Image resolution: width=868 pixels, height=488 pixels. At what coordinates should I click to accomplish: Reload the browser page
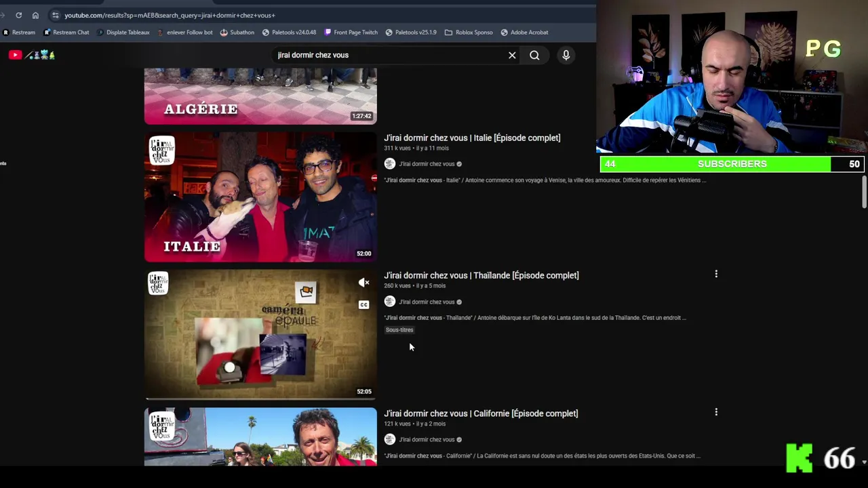click(x=18, y=15)
